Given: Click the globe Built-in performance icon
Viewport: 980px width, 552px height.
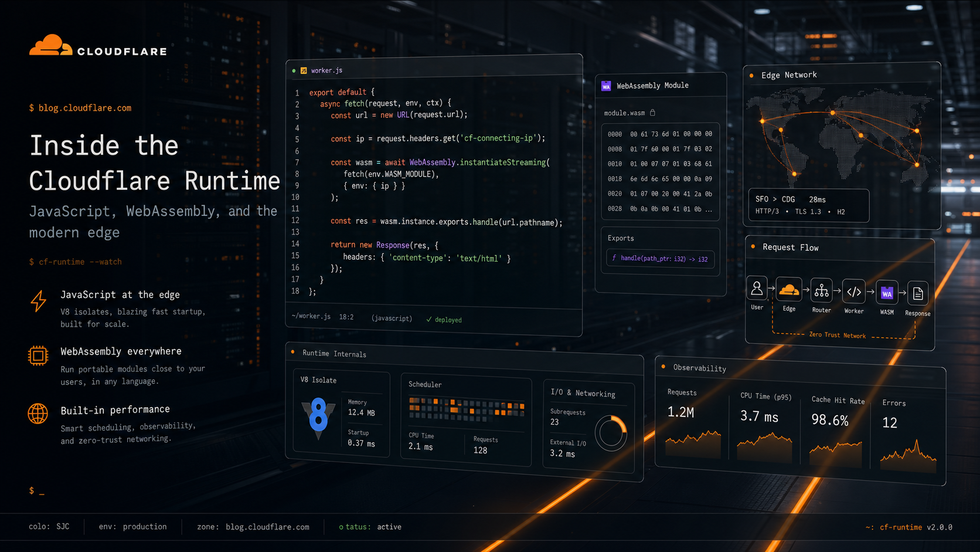Looking at the screenshot, I should [38, 414].
